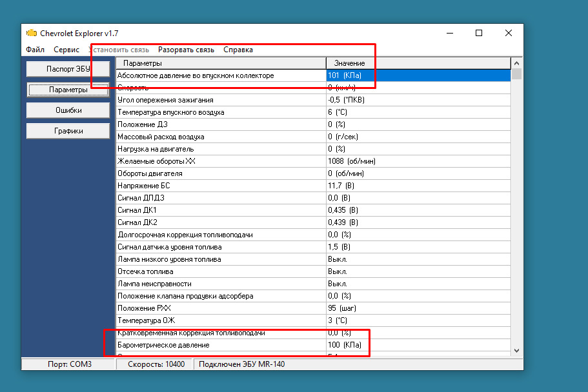Click the Подключен ЭБУ MR-140 status text
The image size is (588, 392).
tap(241, 364)
